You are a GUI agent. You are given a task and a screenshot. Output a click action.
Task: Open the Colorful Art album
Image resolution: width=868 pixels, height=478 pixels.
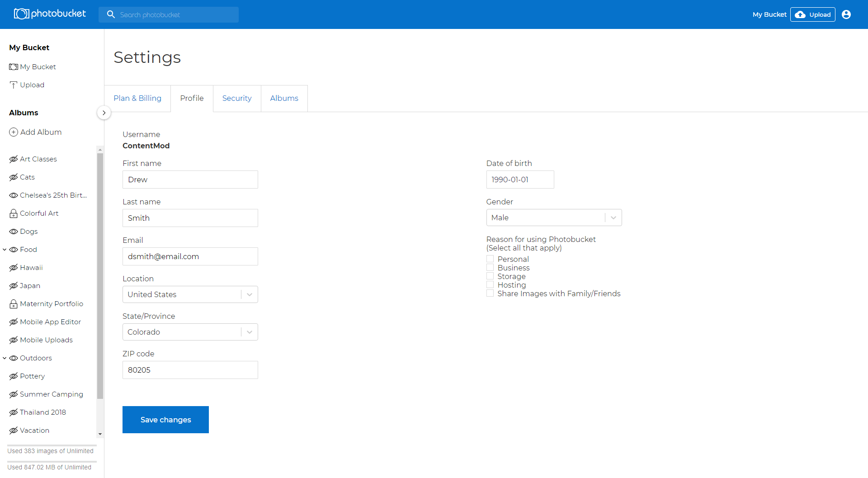point(39,213)
